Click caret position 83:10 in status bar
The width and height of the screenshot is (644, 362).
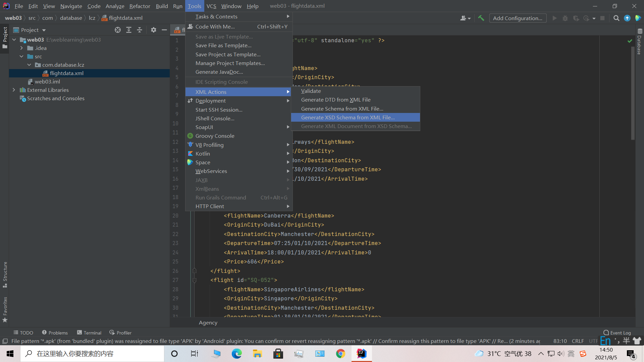(560, 341)
